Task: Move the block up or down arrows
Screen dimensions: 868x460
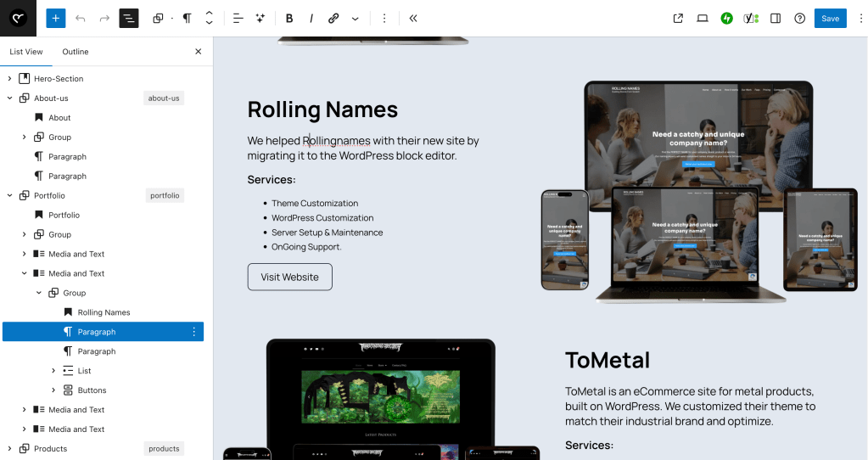Action: click(x=210, y=19)
